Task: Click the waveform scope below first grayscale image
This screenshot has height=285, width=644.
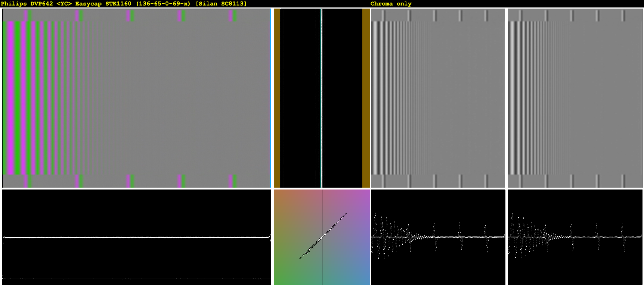Action: tap(438, 237)
